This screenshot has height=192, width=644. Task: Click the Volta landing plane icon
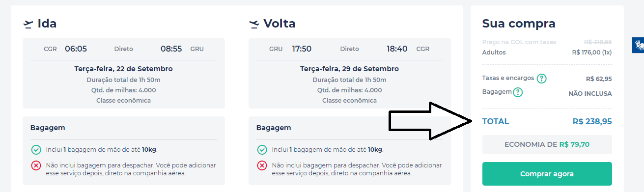254,24
